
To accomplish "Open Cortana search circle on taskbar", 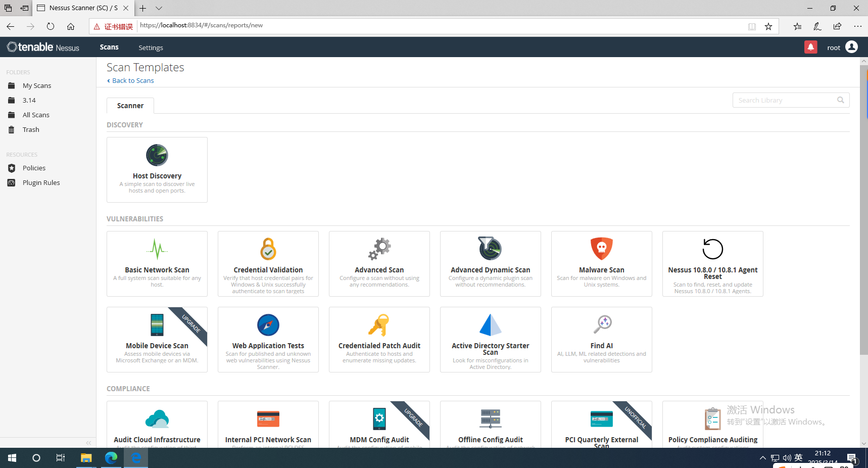I will coord(36,458).
